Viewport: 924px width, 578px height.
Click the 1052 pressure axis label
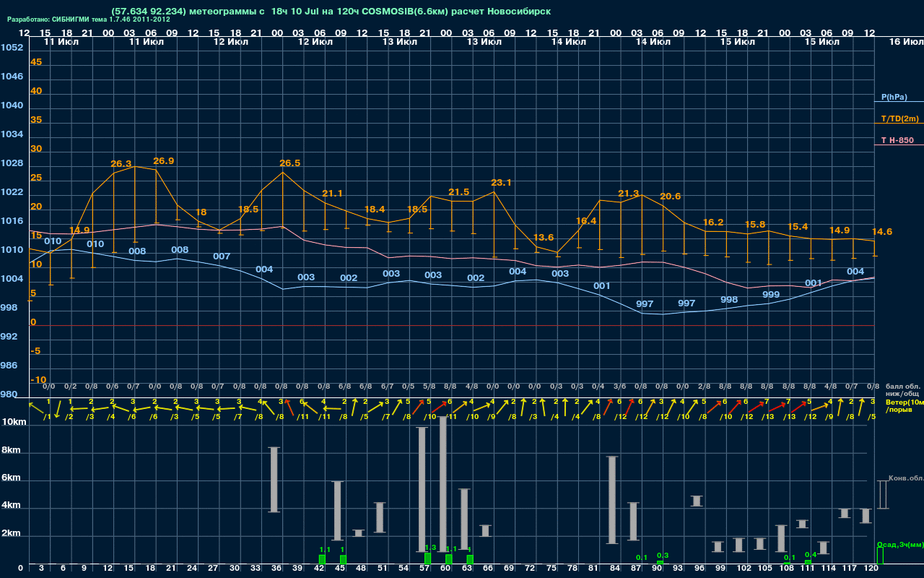click(x=12, y=48)
